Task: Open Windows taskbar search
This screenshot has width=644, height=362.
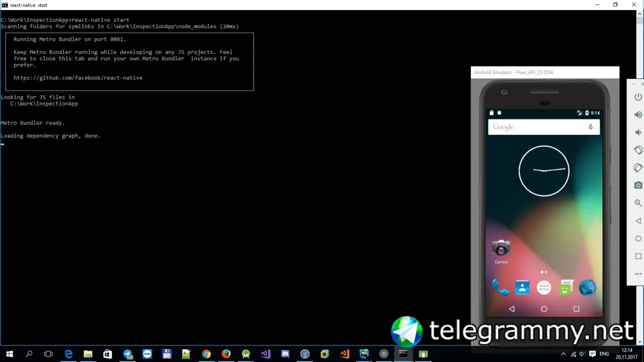Action: [x=29, y=354]
